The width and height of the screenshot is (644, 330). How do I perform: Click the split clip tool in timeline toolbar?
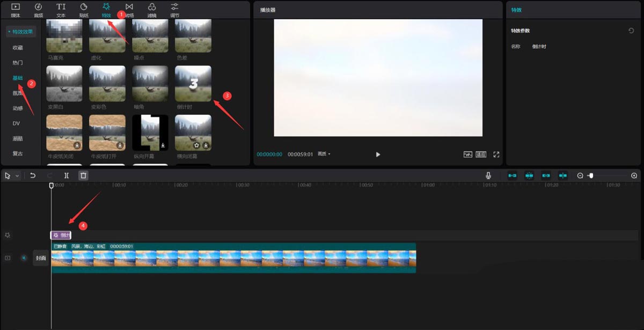point(67,175)
